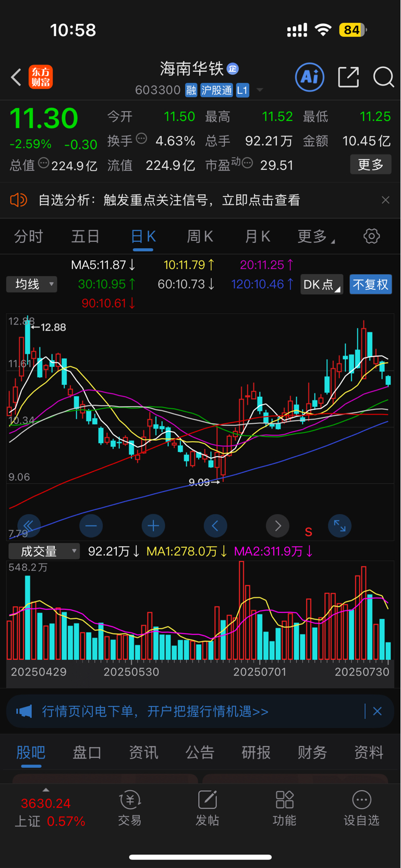Select the 日K tab
Screen dimensions: 401x868
point(143,237)
